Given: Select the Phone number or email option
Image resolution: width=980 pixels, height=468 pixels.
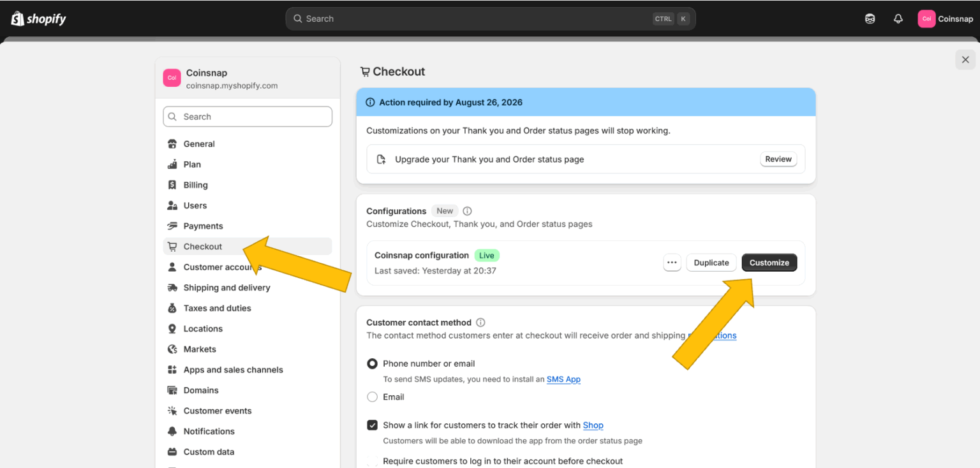Looking at the screenshot, I should coord(372,363).
